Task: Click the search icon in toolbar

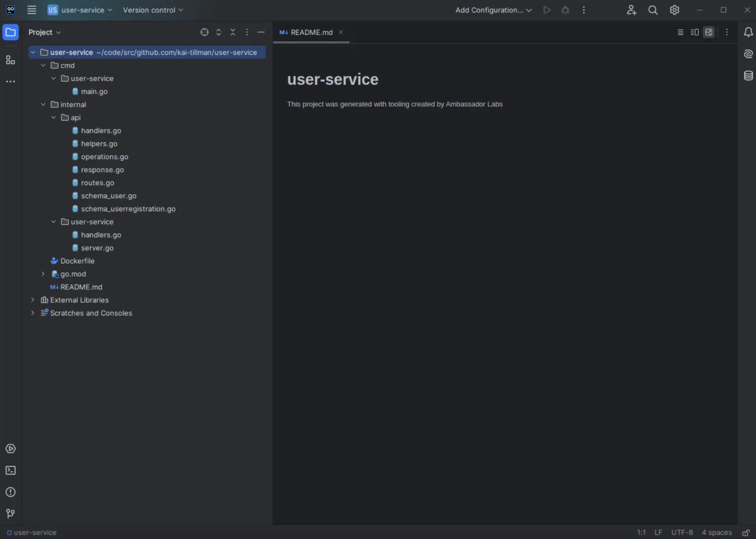Action: click(653, 10)
